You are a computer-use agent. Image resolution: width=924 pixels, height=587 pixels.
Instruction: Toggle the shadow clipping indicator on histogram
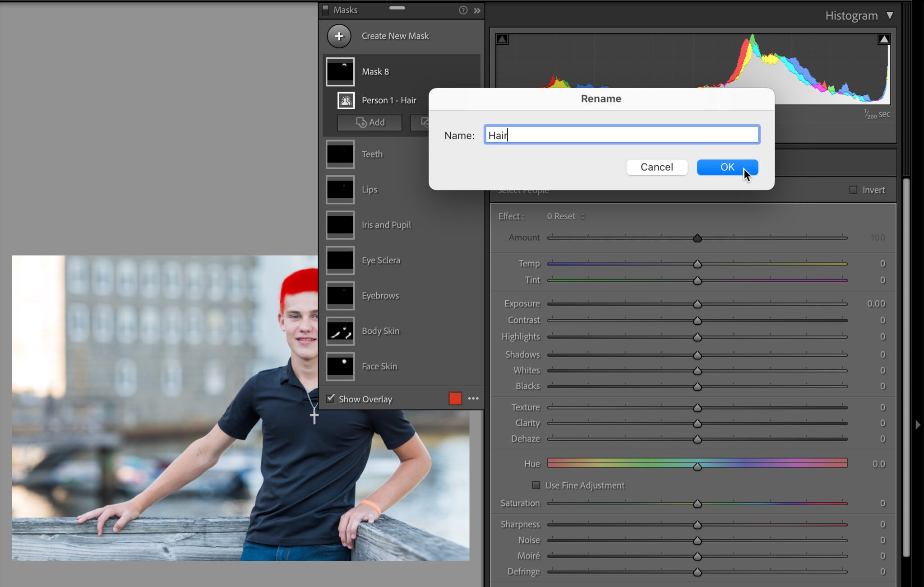(501, 38)
